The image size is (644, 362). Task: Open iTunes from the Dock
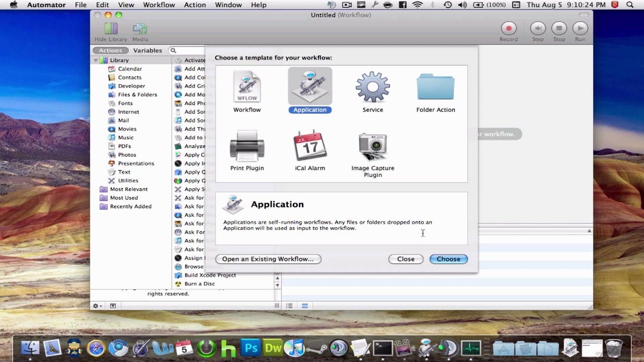(x=294, y=348)
